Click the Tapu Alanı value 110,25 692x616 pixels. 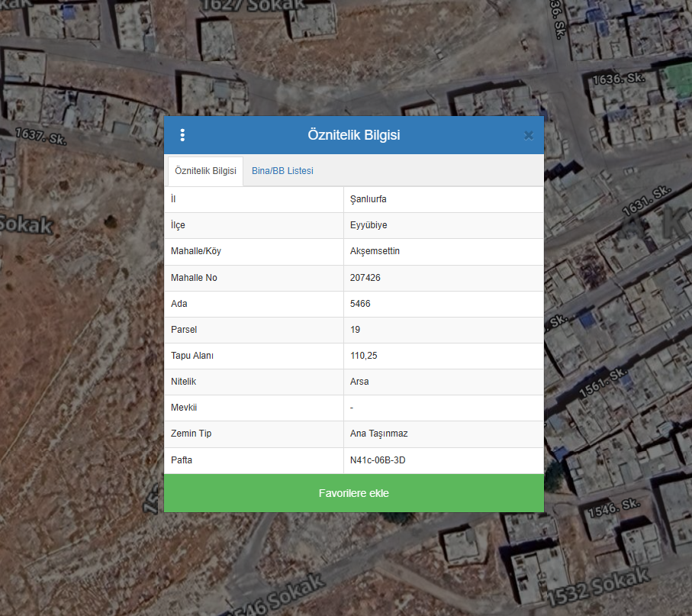tap(363, 356)
